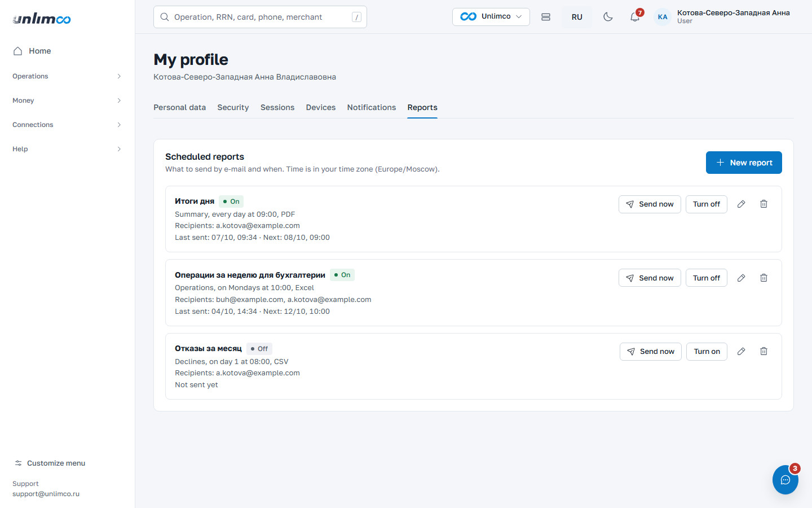Click the user name Котова-Северо-Западная Анна in the header
The image size is (812, 508).
733,12
